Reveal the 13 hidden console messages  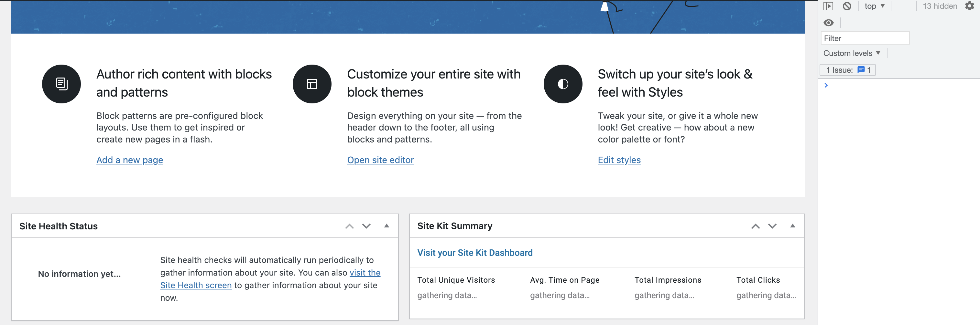[939, 6]
